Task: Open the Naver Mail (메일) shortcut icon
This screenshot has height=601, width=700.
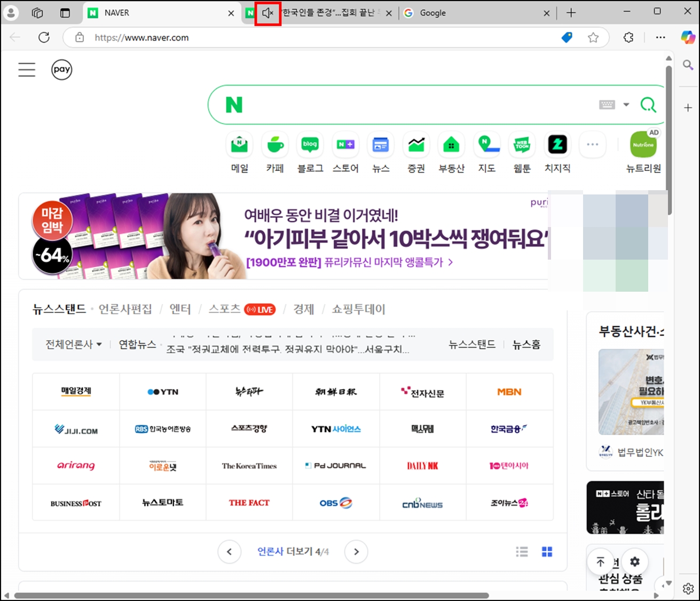Action: pos(239,145)
